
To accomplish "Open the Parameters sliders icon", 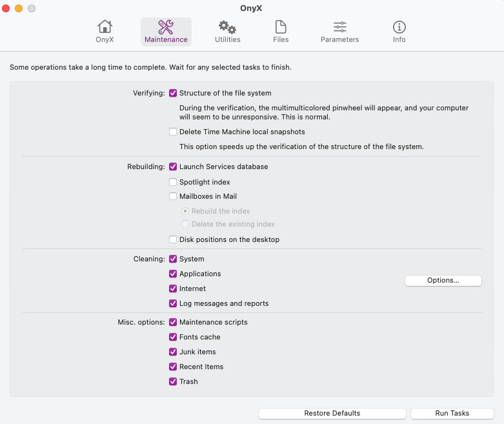I will (339, 27).
